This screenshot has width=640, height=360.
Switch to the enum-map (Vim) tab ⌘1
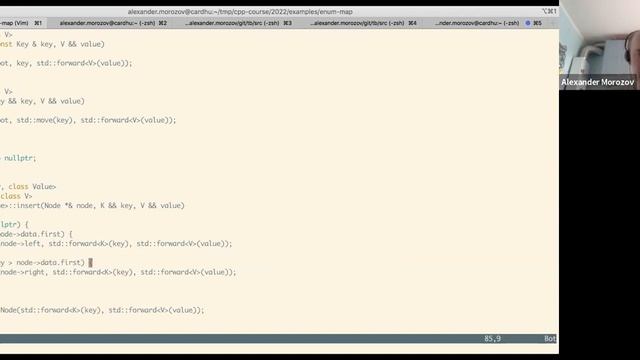tap(22, 23)
